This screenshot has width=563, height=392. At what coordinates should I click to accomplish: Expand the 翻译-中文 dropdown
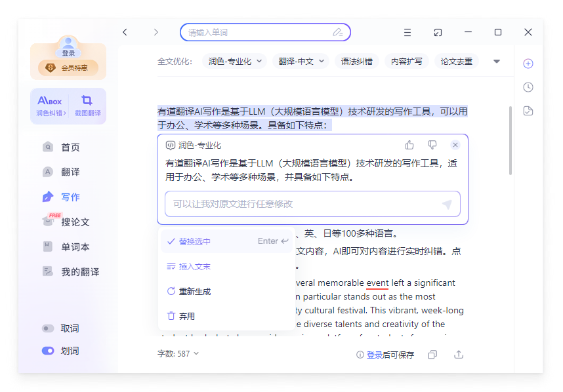point(301,62)
